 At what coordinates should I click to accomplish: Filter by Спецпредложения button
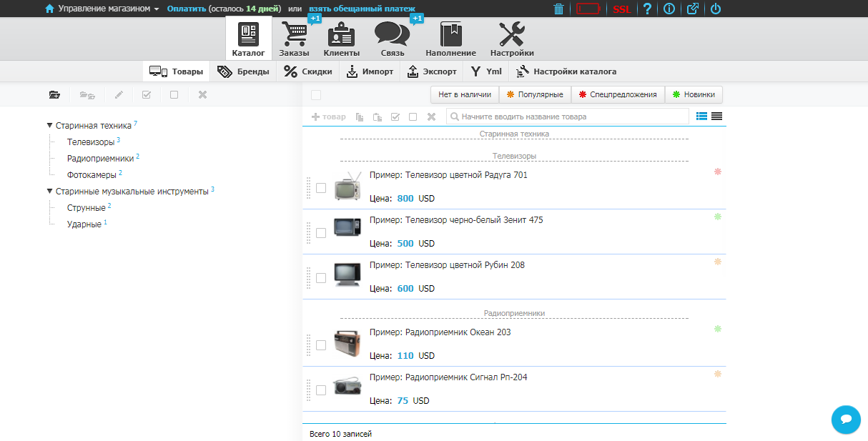pyautogui.click(x=618, y=94)
